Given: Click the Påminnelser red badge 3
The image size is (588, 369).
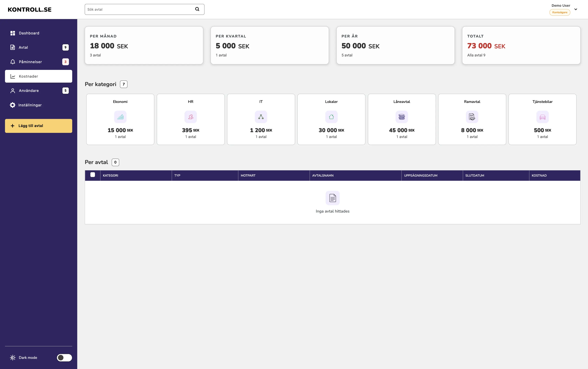Looking at the screenshot, I should pyautogui.click(x=65, y=62).
